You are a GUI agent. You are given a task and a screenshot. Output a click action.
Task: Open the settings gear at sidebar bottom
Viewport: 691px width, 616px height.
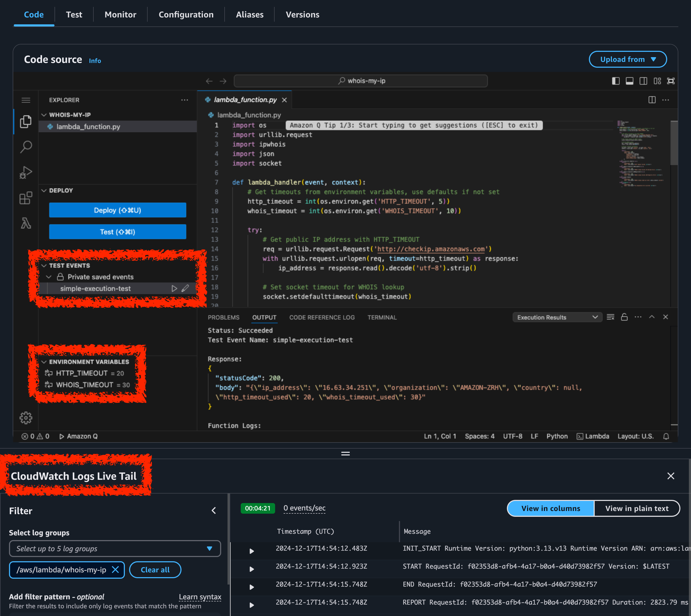click(26, 418)
